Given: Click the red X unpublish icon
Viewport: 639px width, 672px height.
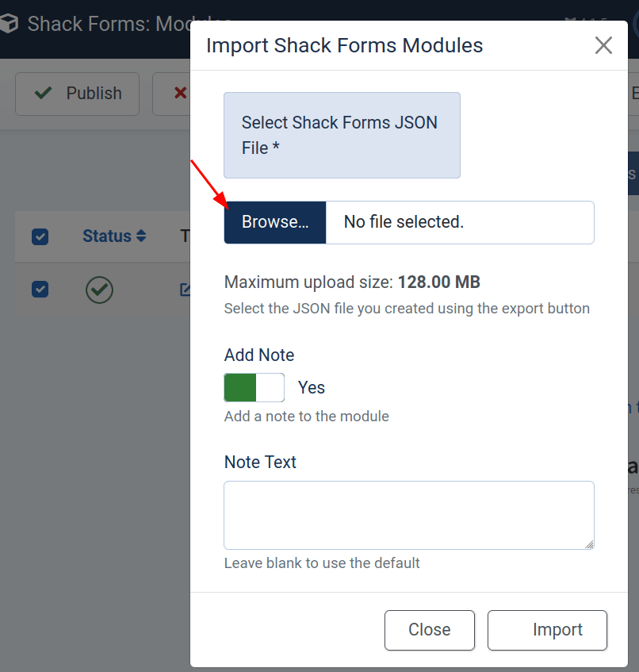Looking at the screenshot, I should pyautogui.click(x=180, y=93).
